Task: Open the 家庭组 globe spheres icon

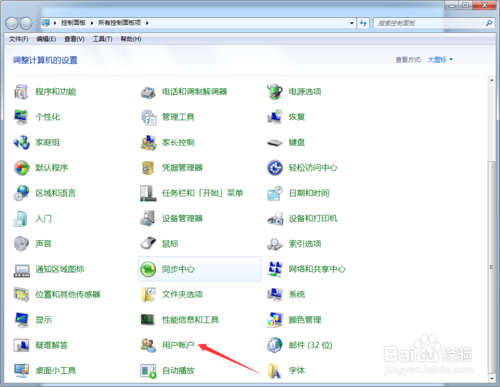Action: [21, 142]
